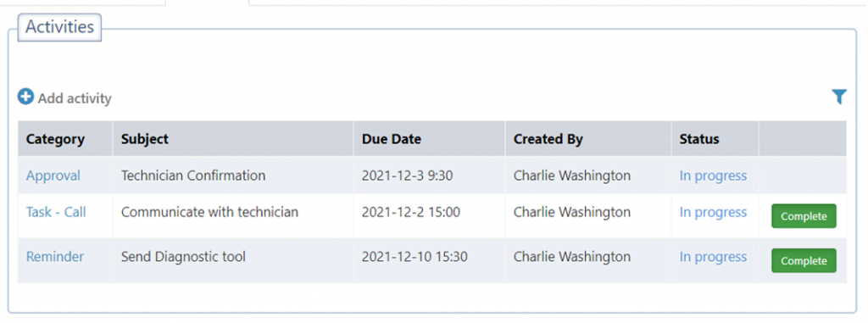Image resolution: width=868 pixels, height=323 pixels.
Task: Click In progress status for Technician Confirmation
Action: tap(713, 175)
